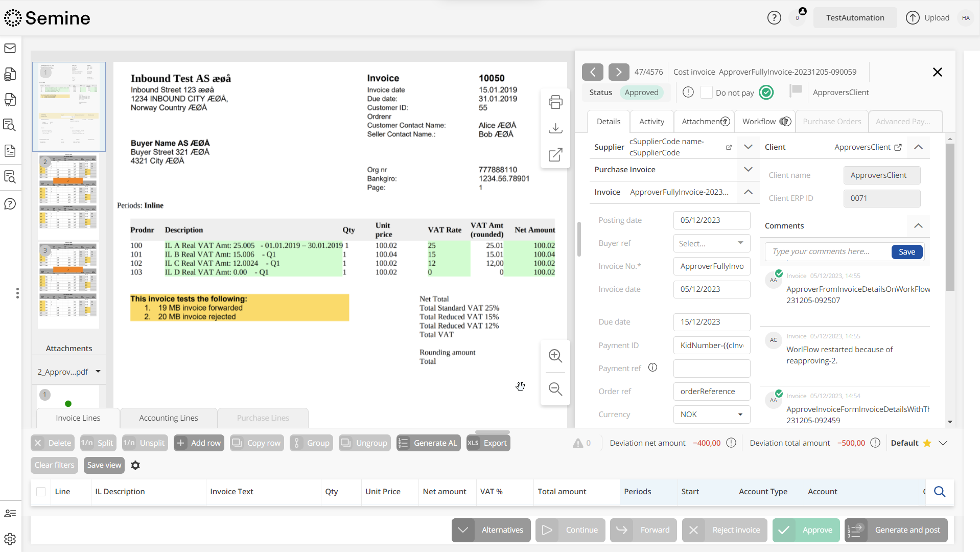
Task: Open the Workflow tab
Action: click(759, 121)
